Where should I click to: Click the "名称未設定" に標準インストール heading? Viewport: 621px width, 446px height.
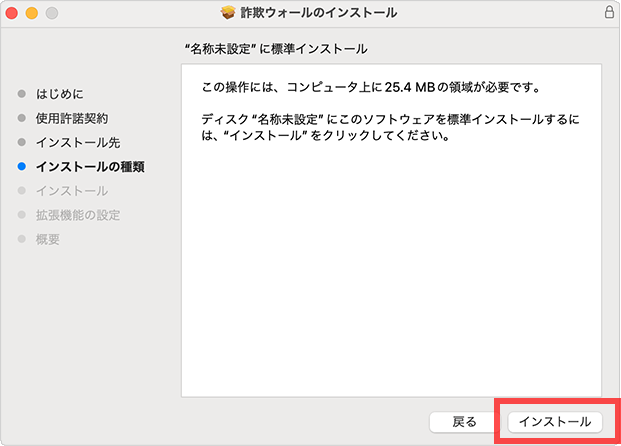click(276, 48)
